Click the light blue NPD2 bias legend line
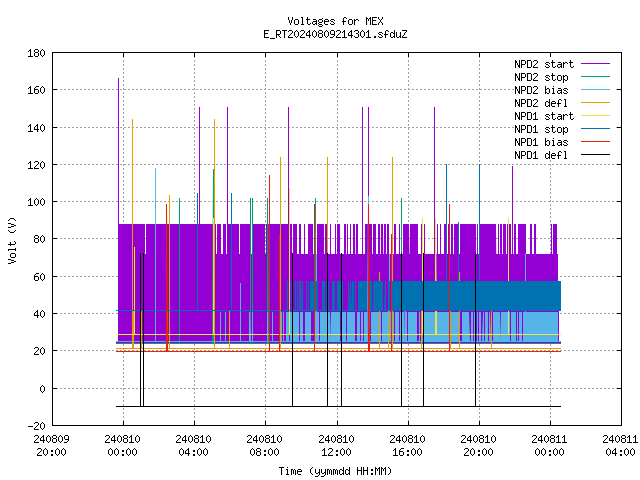The image size is (640, 480). 595,90
